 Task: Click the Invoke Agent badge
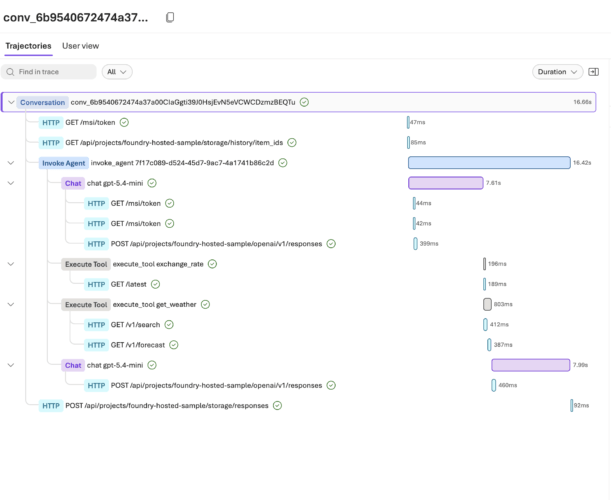[x=64, y=163]
